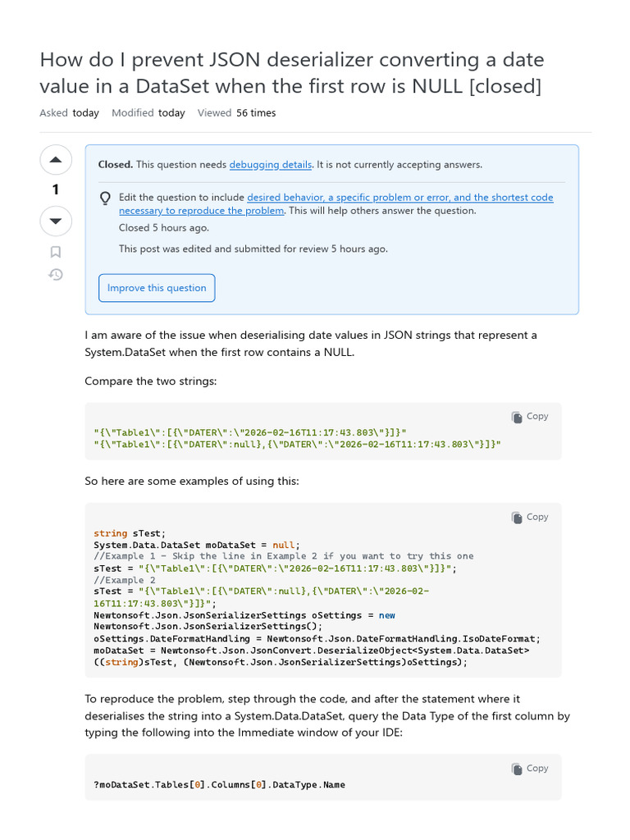Click the vote count number 1

[x=56, y=189]
